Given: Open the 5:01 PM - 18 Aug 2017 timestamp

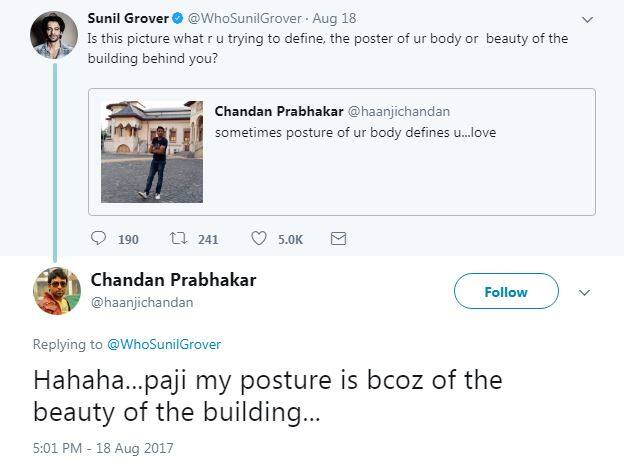Looking at the screenshot, I should [103, 448].
